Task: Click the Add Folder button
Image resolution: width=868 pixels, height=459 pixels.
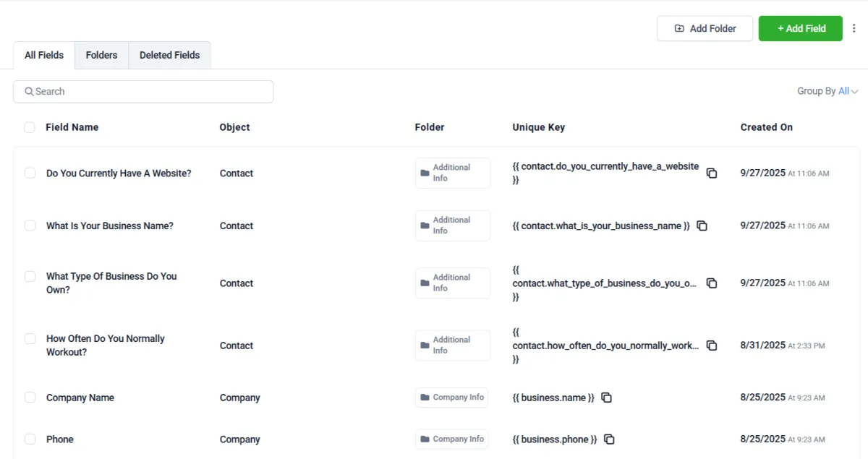Action: [x=705, y=28]
